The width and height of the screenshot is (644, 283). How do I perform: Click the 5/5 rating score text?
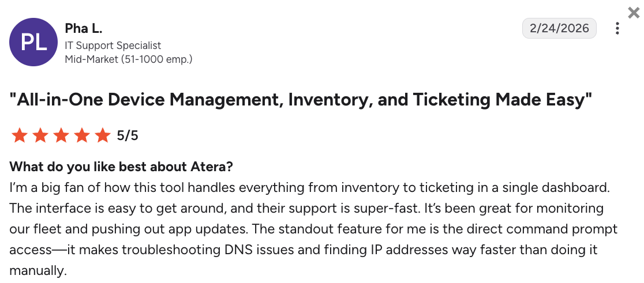coord(128,135)
